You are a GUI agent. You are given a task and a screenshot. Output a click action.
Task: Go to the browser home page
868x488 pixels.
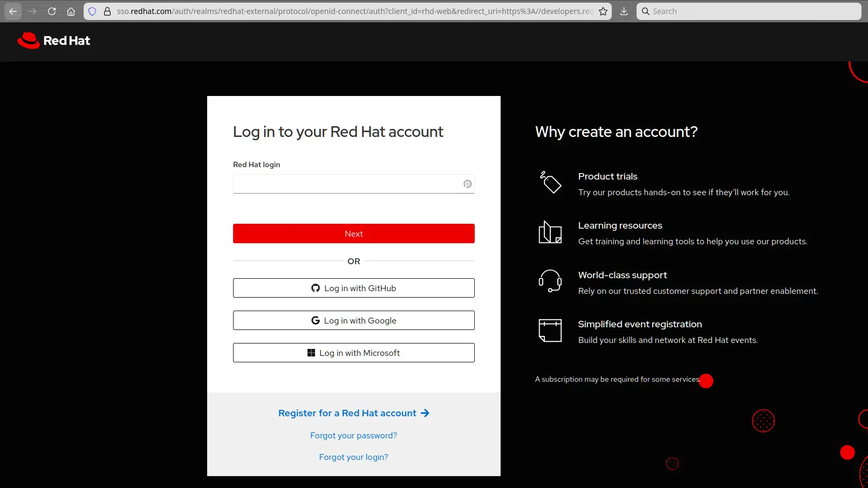(x=71, y=11)
